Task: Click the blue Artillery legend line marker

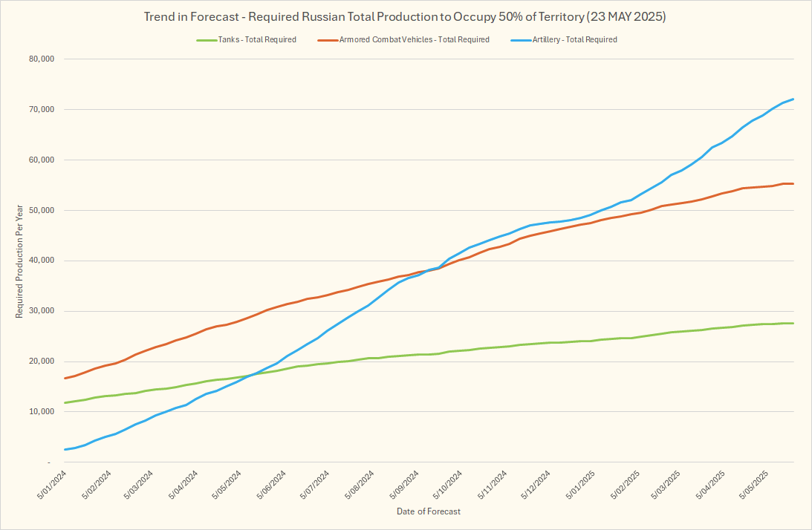Action: click(x=519, y=40)
